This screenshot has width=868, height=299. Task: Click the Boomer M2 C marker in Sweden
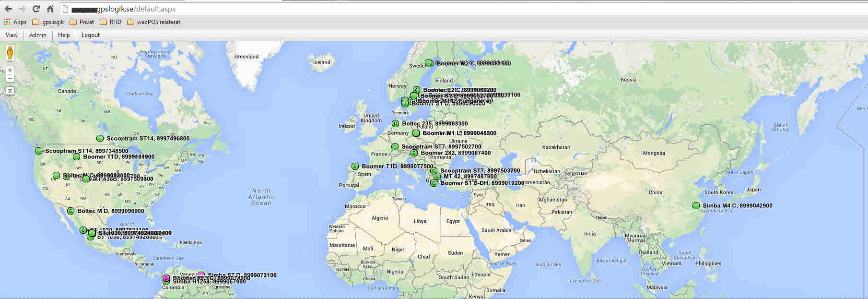pyautogui.click(x=429, y=63)
